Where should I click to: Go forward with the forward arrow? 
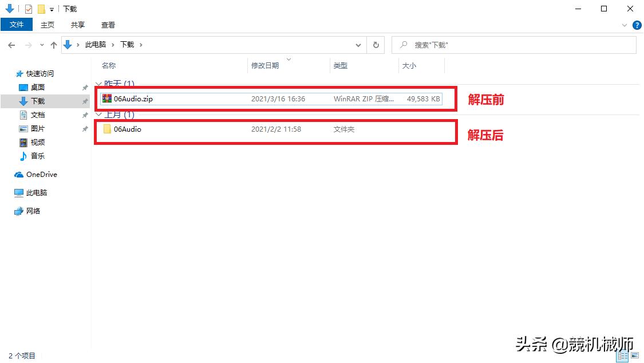click(29, 45)
